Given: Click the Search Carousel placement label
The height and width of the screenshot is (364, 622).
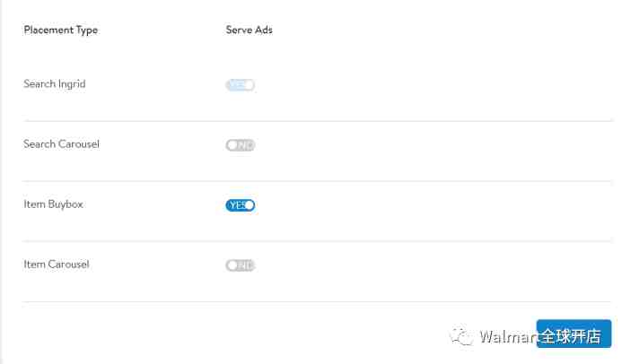Looking at the screenshot, I should pos(62,144).
